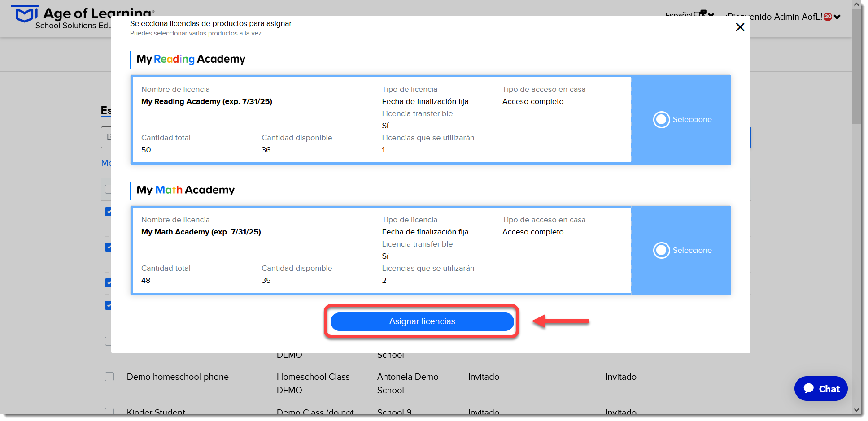The height and width of the screenshot is (421, 868).
Task: Close the license selection dialog
Action: (x=740, y=27)
